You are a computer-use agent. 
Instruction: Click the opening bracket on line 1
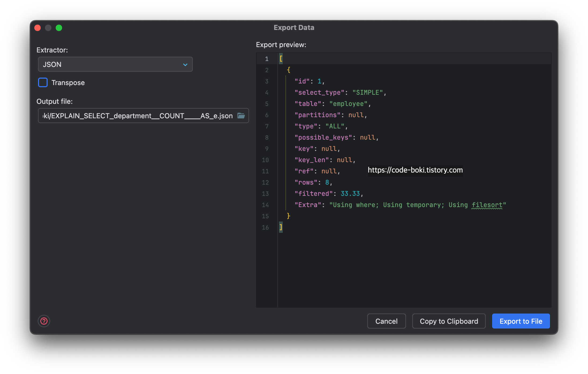tap(281, 59)
